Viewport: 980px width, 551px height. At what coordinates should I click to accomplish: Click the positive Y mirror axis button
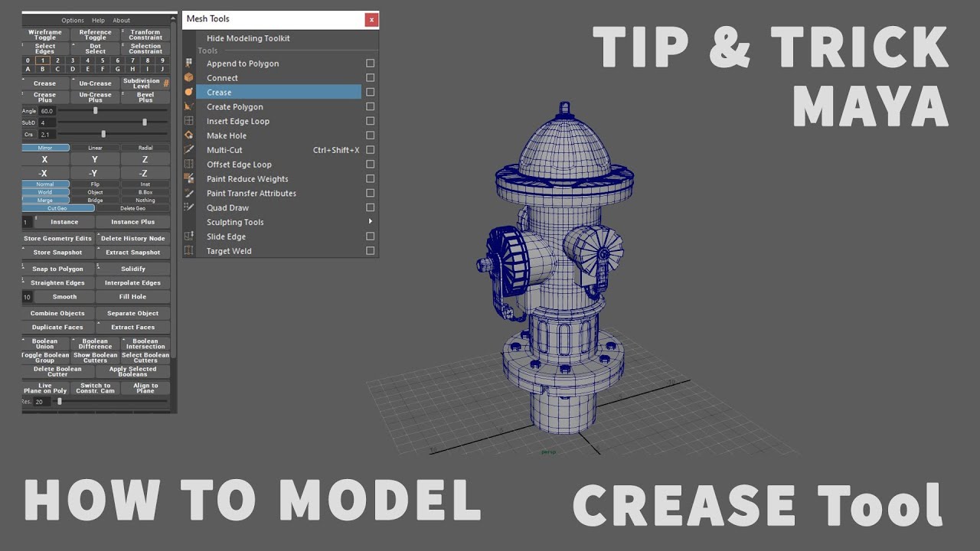pos(95,159)
